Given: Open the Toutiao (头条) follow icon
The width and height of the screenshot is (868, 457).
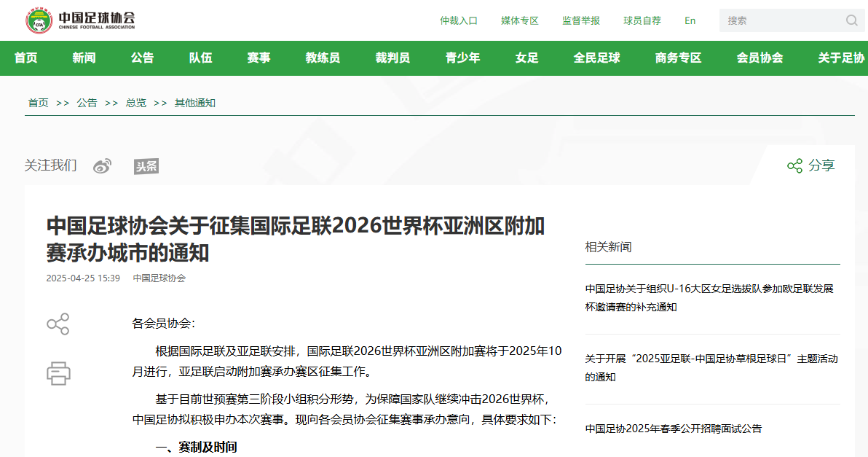Looking at the screenshot, I should 146,166.
